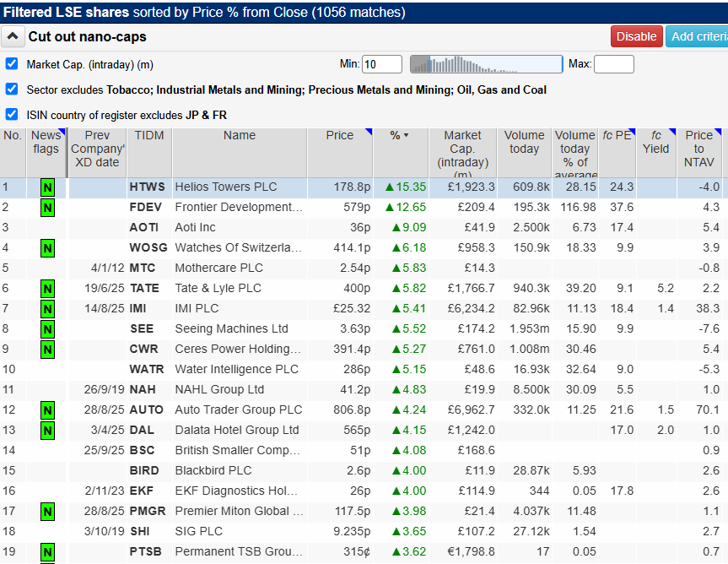This screenshot has width=728, height=564.
Task: Toggle ISIN country of register checkbox
Action: click(12, 114)
